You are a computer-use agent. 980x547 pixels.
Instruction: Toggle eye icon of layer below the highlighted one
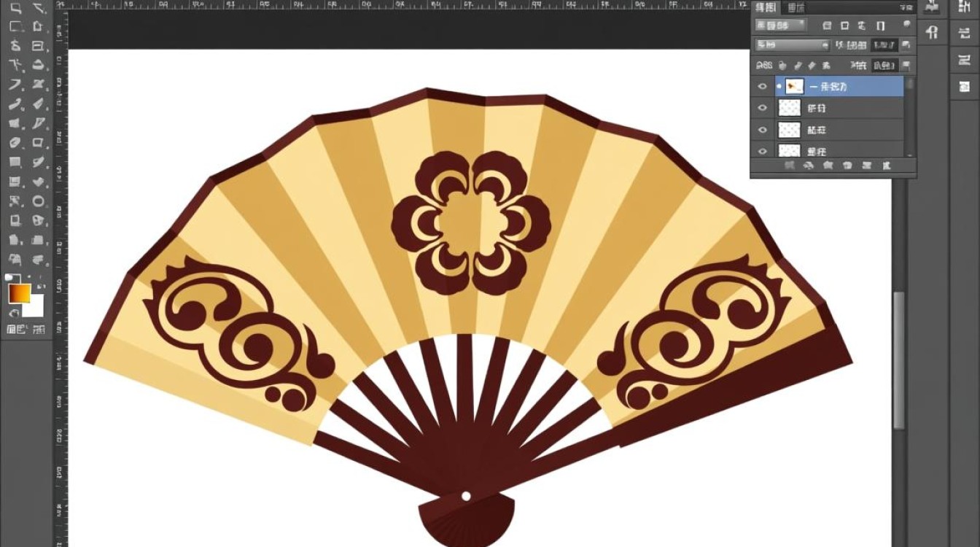[763, 108]
